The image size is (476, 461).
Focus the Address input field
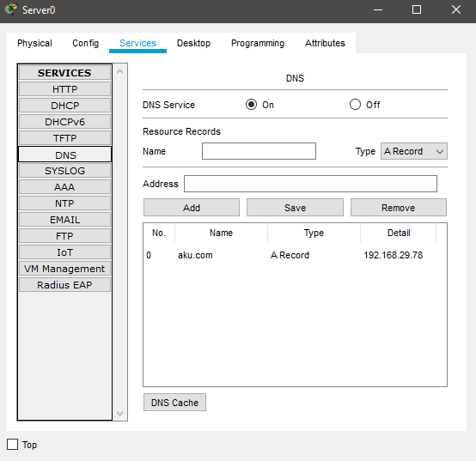310,184
